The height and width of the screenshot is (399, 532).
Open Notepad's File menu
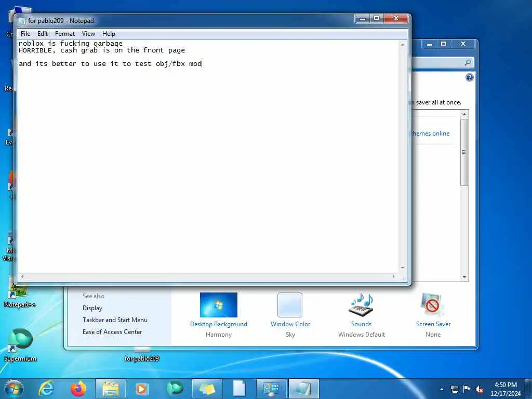(x=25, y=34)
